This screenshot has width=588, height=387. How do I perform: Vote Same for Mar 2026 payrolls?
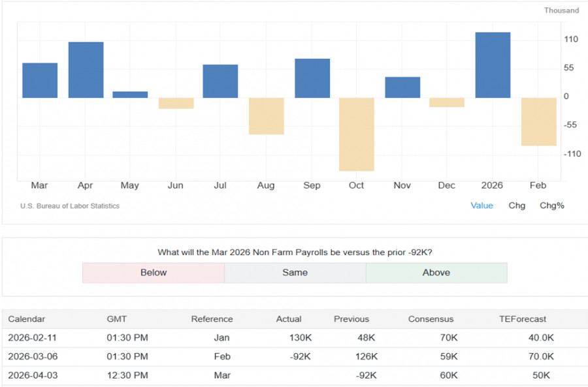coord(295,273)
